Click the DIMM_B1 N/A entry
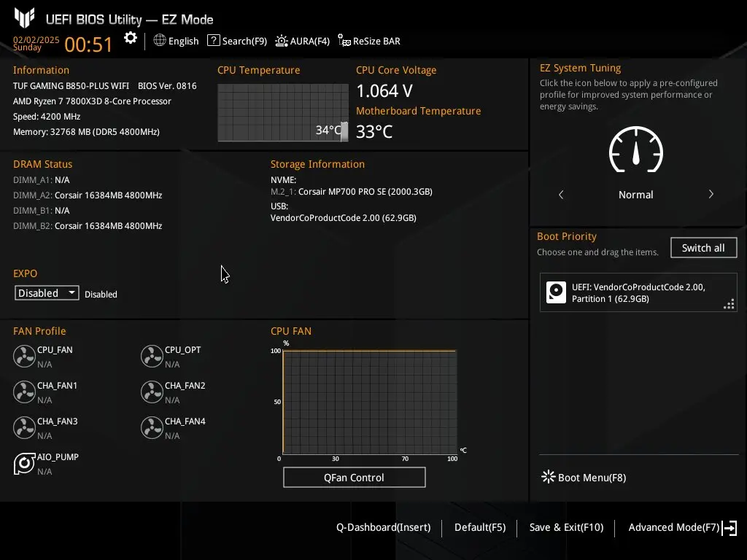 42,211
